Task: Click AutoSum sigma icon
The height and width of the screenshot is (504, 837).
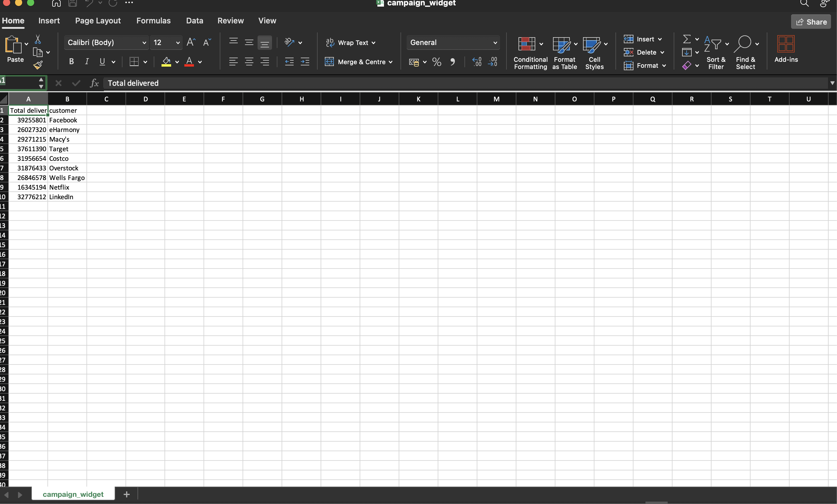Action: (x=687, y=39)
